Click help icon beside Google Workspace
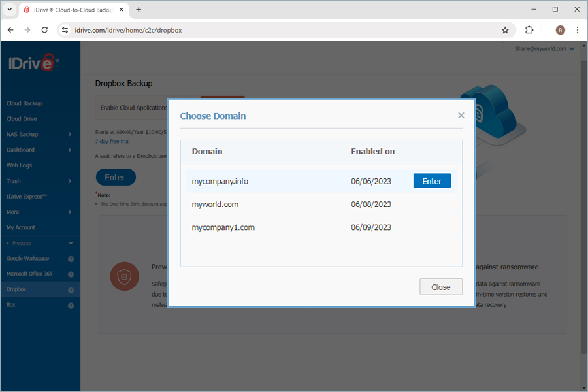This screenshot has width=588, height=392. click(x=71, y=259)
